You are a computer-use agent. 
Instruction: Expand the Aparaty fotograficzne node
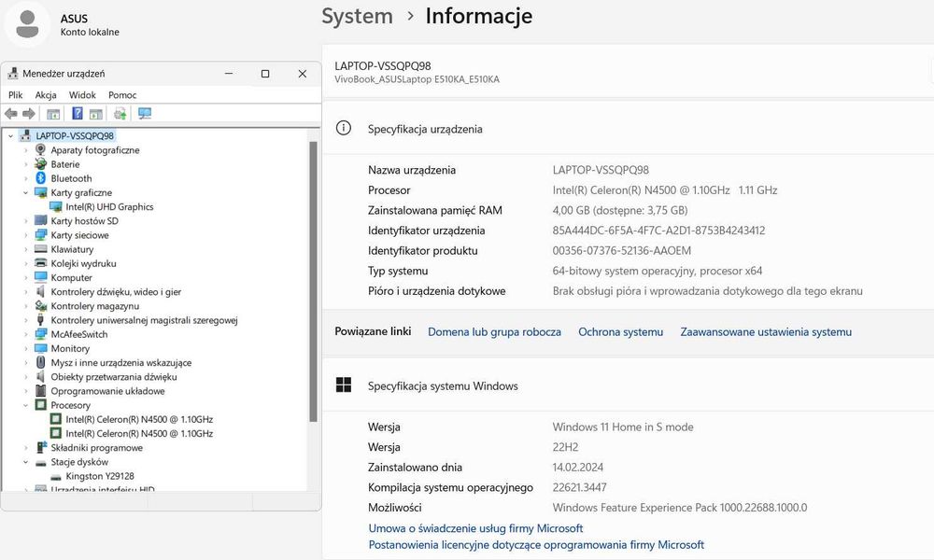[x=25, y=150]
